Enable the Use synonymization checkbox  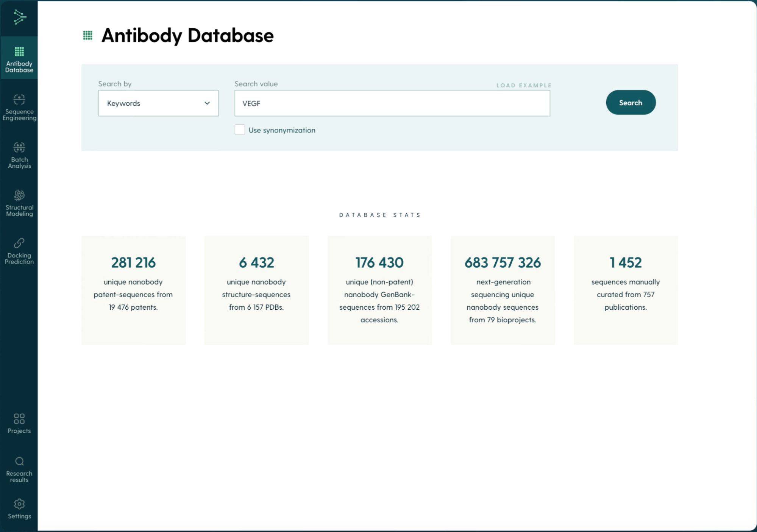[240, 130]
